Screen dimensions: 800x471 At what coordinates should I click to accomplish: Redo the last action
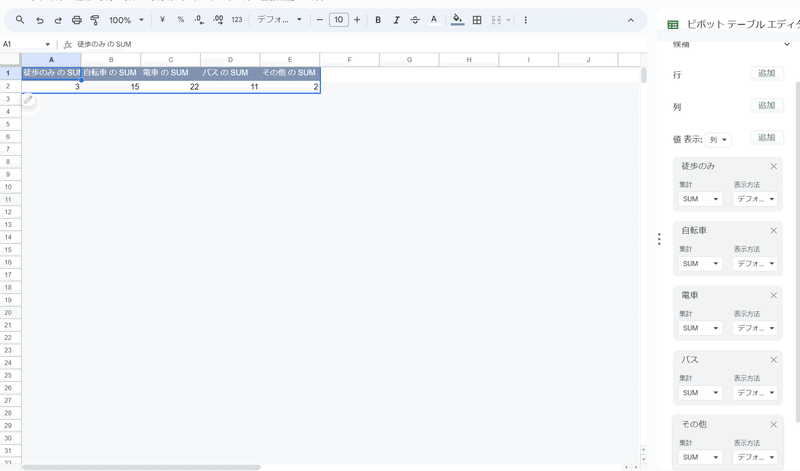58,20
